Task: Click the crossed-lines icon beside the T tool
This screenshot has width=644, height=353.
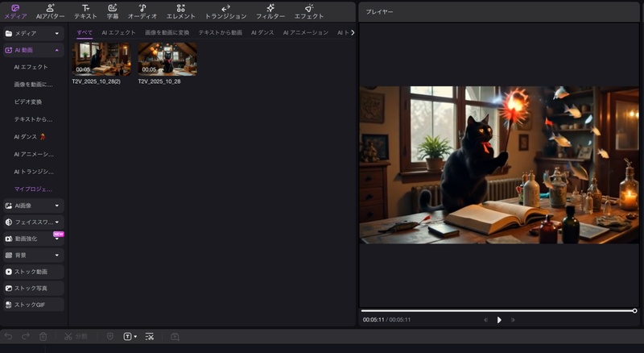Action: (150, 337)
